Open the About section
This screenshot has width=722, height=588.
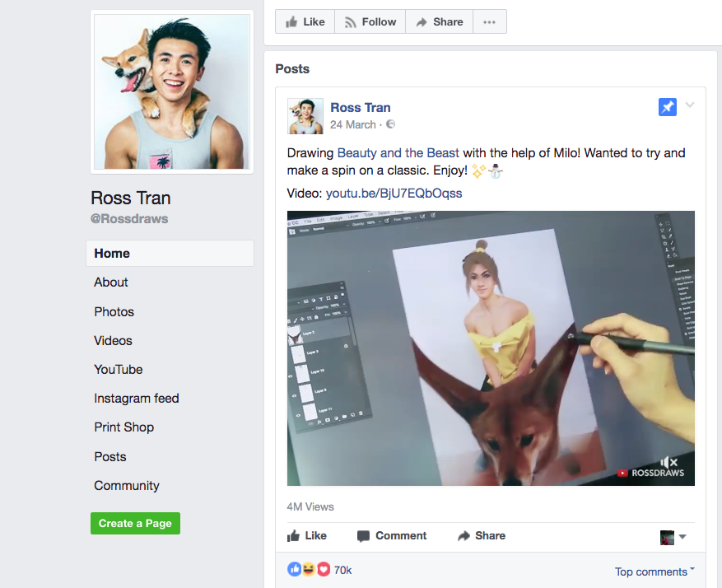pyautogui.click(x=111, y=282)
